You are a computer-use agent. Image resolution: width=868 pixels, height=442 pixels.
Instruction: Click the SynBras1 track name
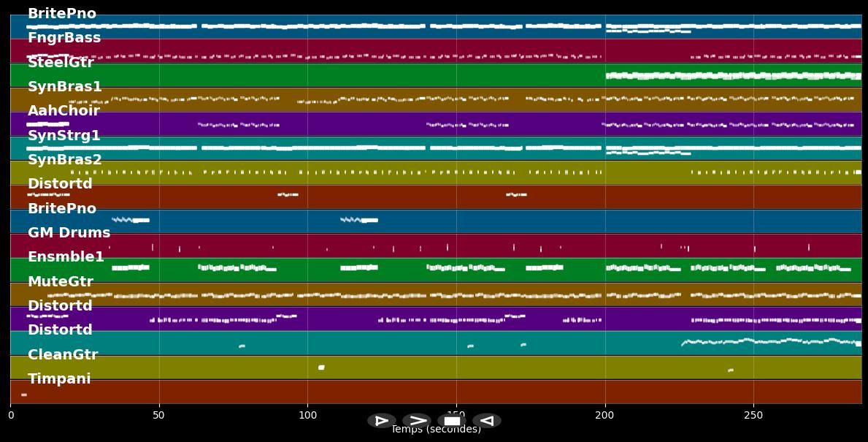click(x=65, y=87)
